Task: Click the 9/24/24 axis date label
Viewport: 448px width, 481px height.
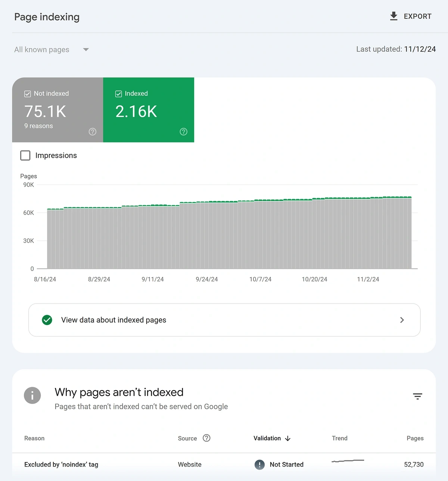Action: pyautogui.click(x=207, y=279)
